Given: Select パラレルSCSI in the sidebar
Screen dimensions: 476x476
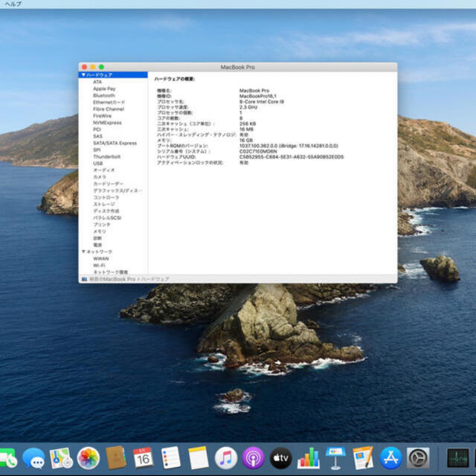Looking at the screenshot, I should tap(107, 218).
